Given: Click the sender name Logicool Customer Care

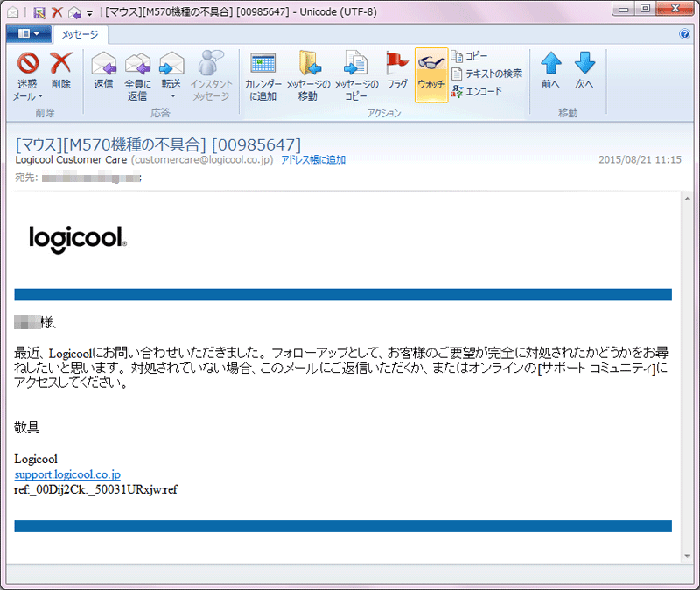Looking at the screenshot, I should click(x=71, y=160).
